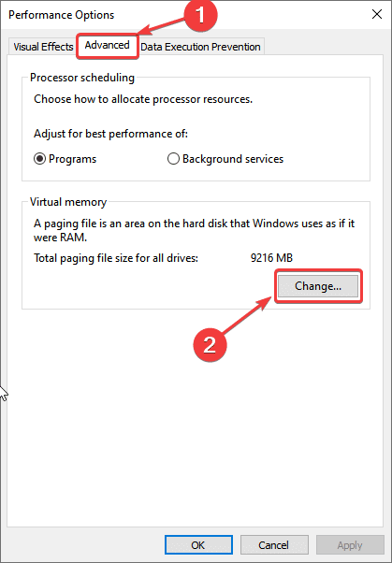
Task: Click the Performance Options title bar text
Action: (x=61, y=15)
